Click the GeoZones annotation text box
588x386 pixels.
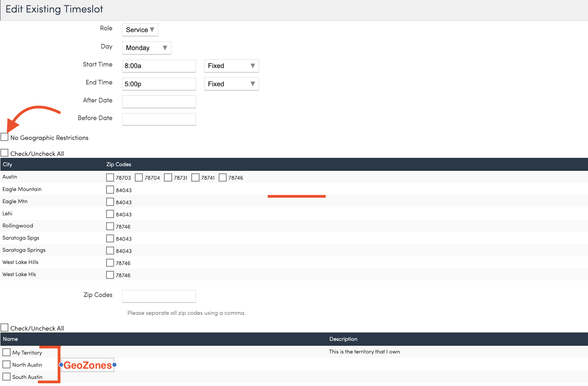[87, 365]
